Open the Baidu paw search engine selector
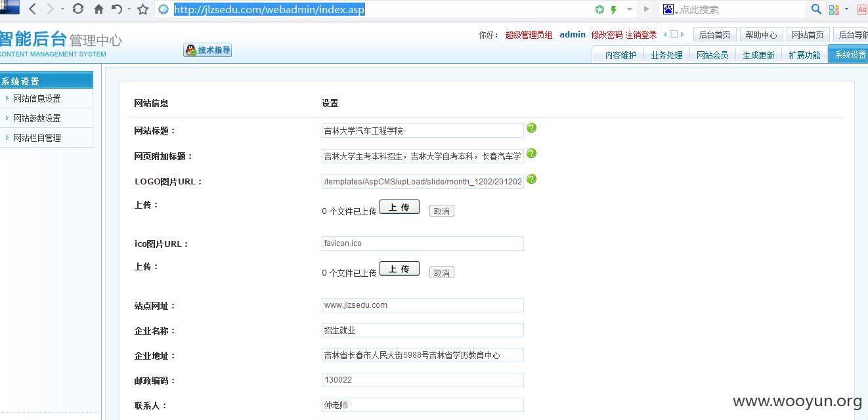The image size is (868, 420). pos(670,9)
